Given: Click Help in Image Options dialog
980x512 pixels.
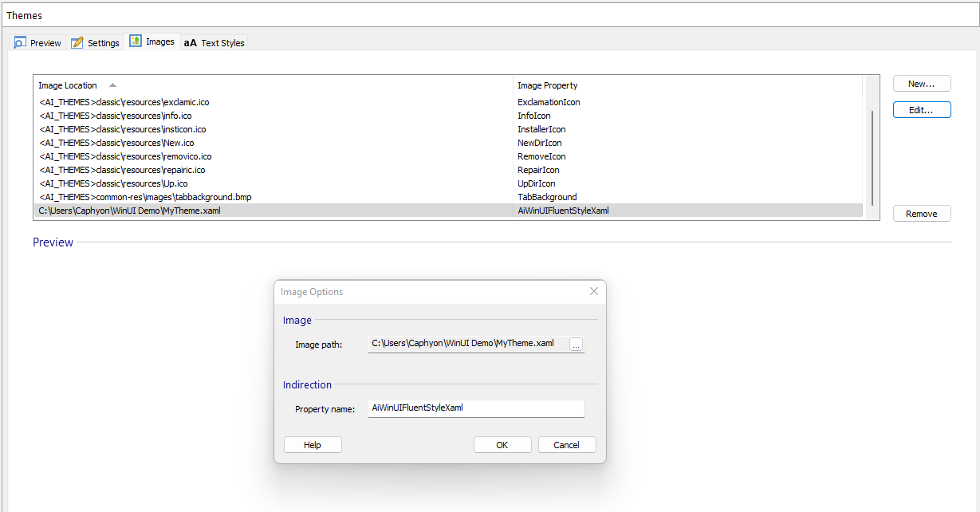Looking at the screenshot, I should [313, 445].
